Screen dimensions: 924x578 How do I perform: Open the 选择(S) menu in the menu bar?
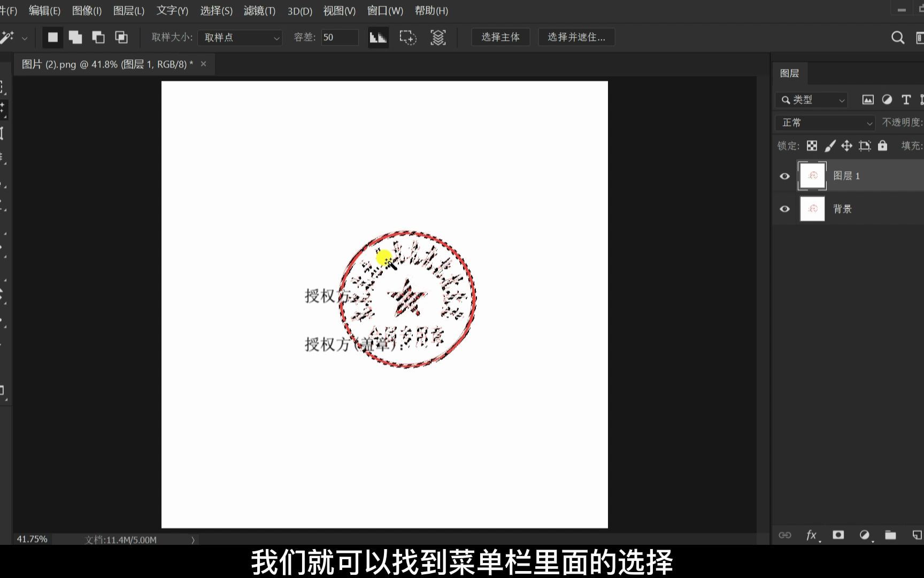(216, 11)
